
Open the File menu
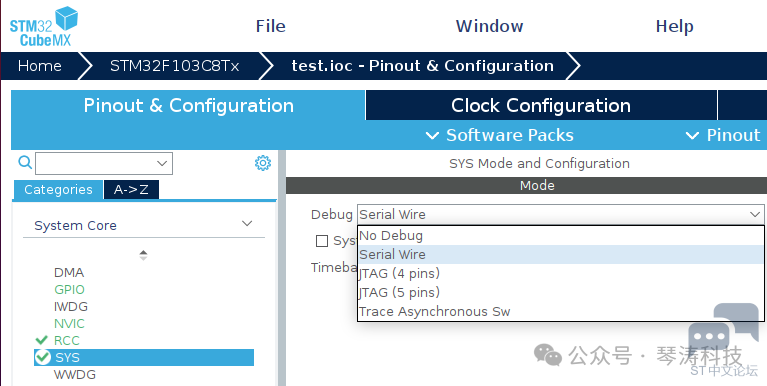coord(271,26)
